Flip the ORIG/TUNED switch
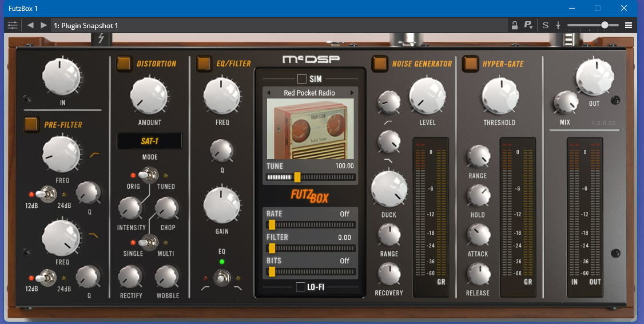 [148, 175]
